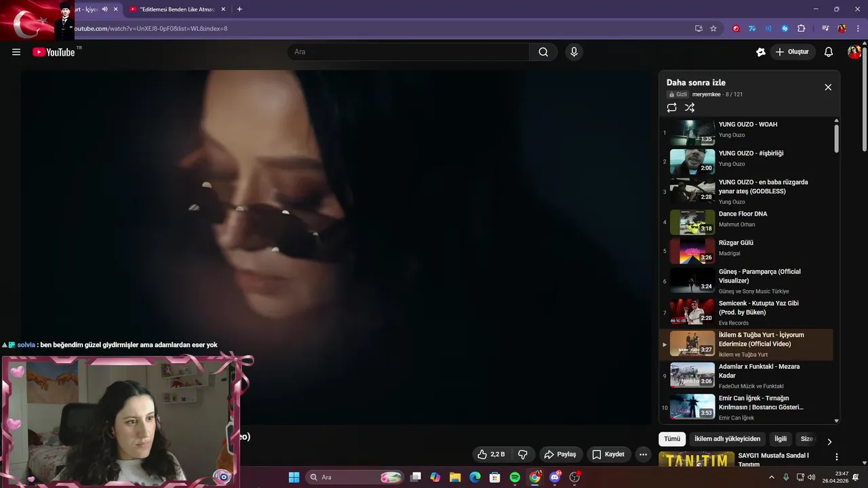This screenshot has height=488, width=868.
Task: Open the Windows Start menu
Action: click(294, 477)
